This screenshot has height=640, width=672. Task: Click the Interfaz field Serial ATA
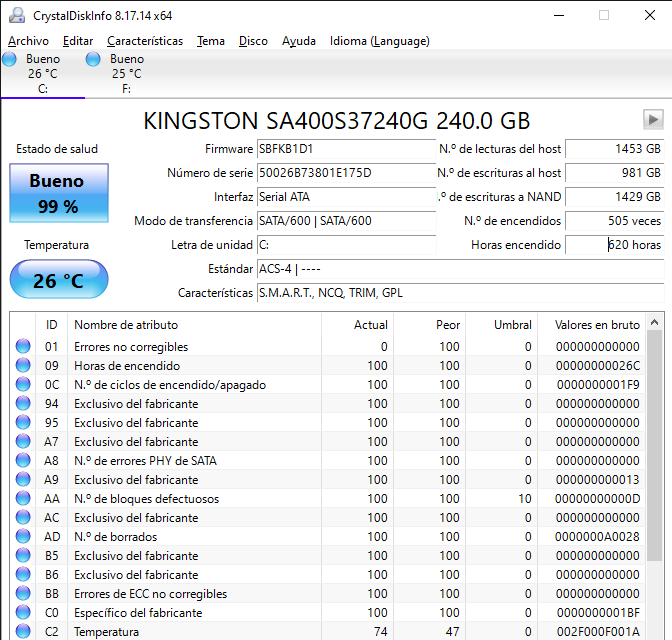point(346,197)
